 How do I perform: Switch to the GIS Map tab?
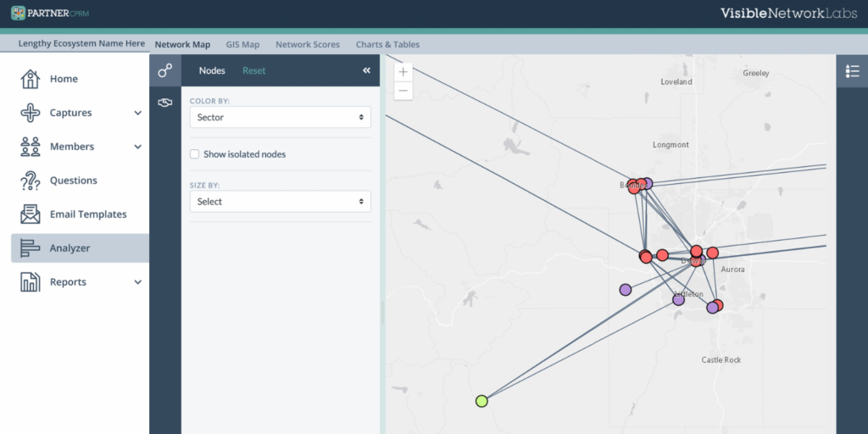pyautogui.click(x=242, y=44)
